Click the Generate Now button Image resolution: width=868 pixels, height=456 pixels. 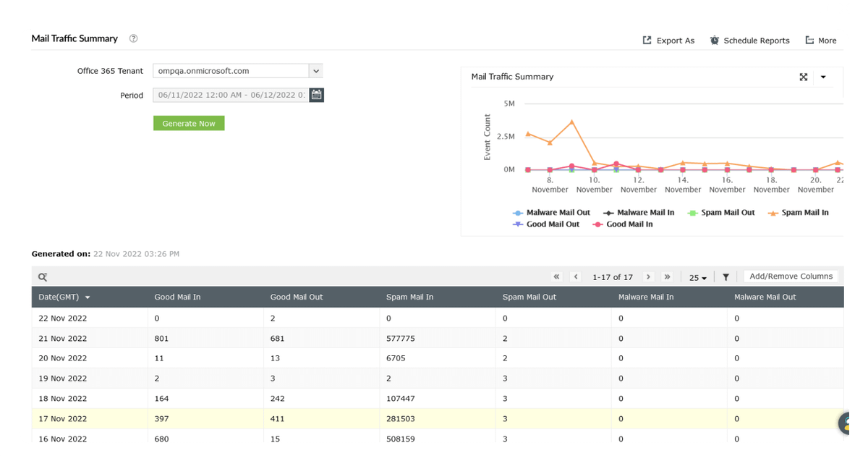pyautogui.click(x=189, y=123)
